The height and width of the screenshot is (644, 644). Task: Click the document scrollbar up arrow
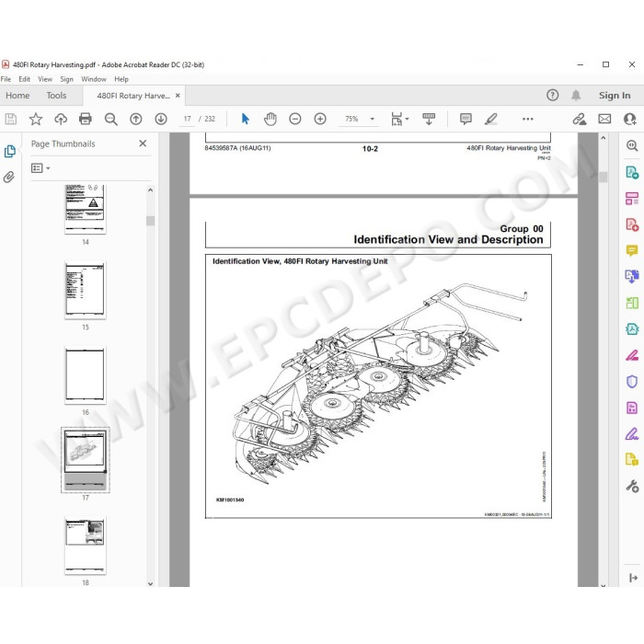603,138
